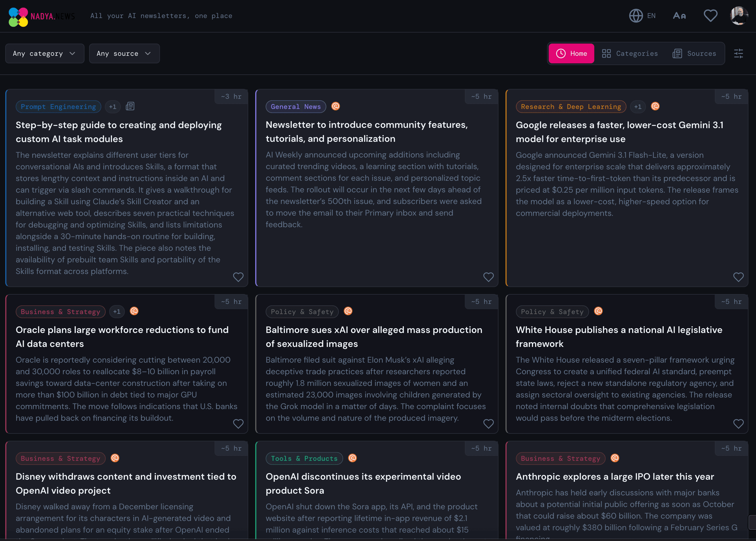
Task: Click the Home tab button
Action: tap(571, 53)
